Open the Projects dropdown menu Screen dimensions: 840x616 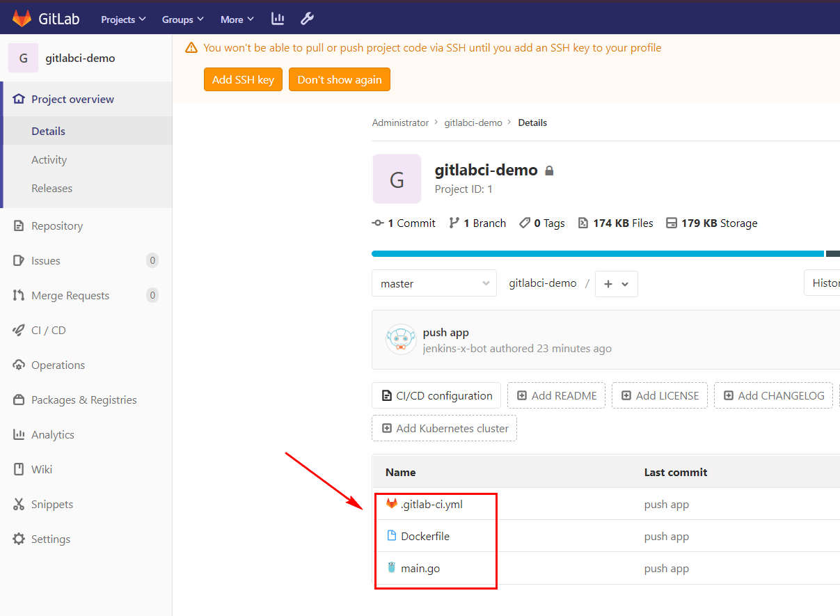click(123, 19)
